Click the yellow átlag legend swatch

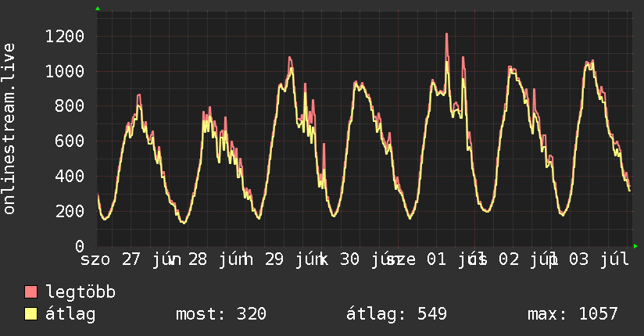(30, 314)
